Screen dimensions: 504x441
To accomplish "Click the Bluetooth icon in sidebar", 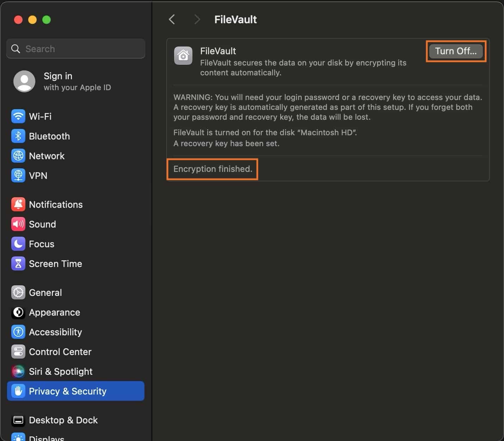I will tap(18, 136).
